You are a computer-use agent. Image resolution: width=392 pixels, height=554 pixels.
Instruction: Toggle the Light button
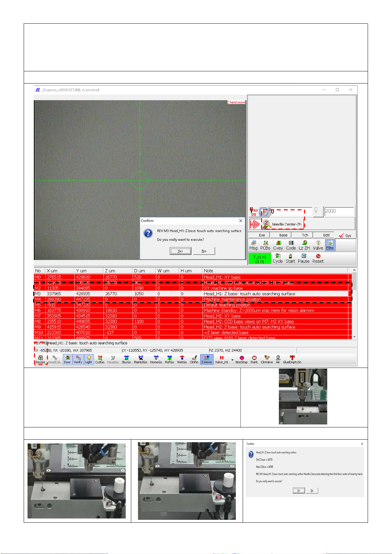[89, 359]
